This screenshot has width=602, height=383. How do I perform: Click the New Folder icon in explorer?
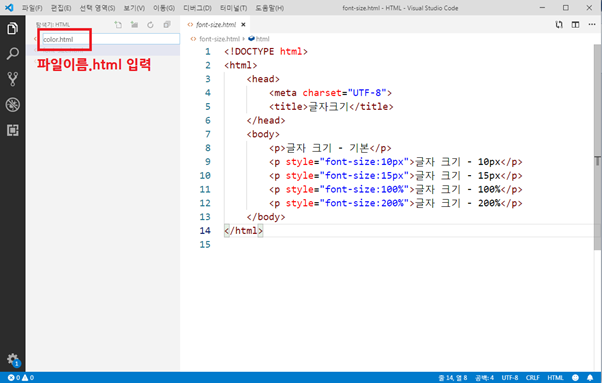pos(134,25)
